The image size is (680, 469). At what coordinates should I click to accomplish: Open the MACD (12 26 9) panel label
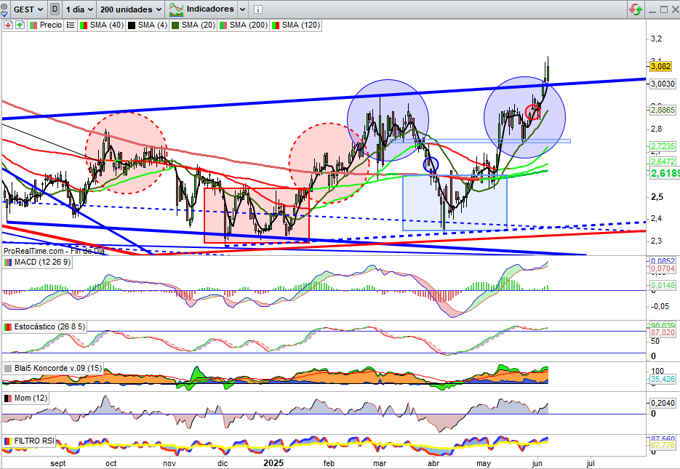42,262
